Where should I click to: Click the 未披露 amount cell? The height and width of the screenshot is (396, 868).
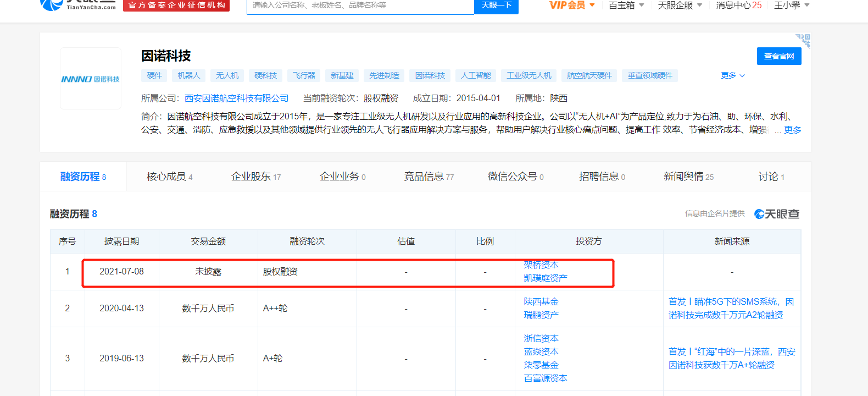click(208, 271)
